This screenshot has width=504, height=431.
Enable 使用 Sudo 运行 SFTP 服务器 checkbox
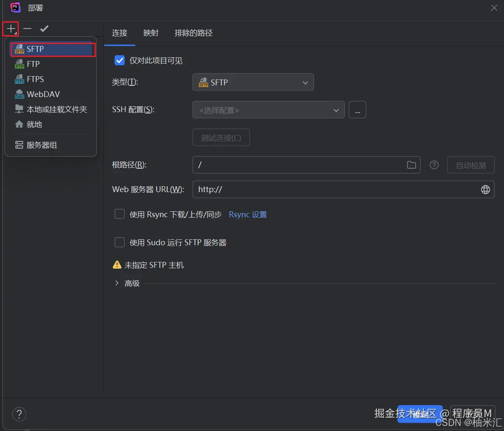[120, 242]
